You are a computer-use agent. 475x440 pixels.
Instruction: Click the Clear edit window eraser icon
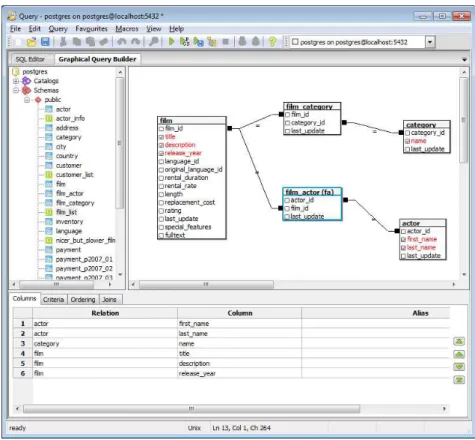[x=104, y=42]
